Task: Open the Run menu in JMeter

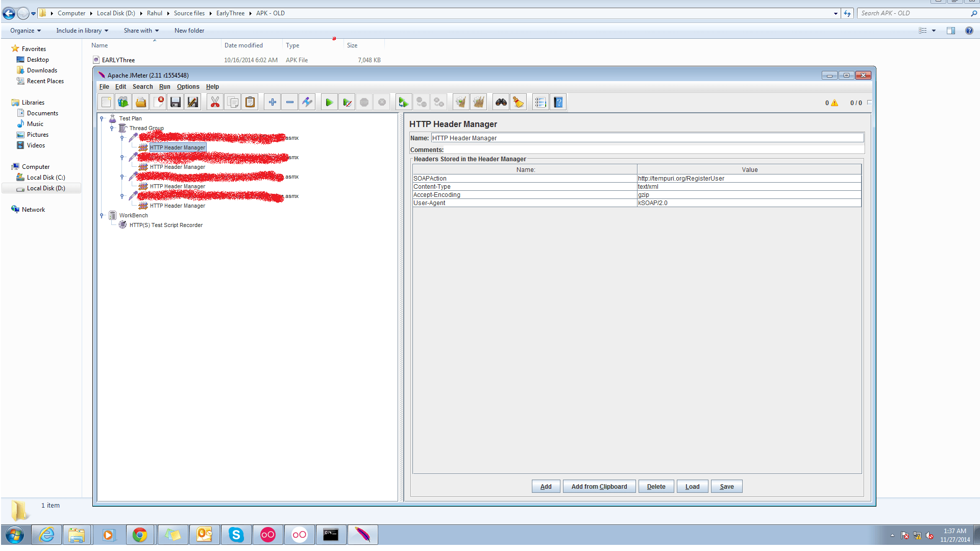Action: pyautogui.click(x=164, y=87)
